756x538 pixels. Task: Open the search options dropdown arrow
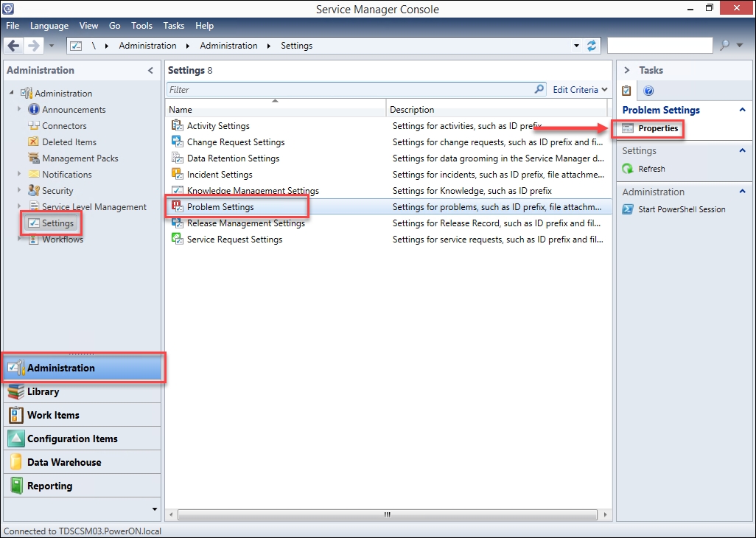click(x=740, y=45)
